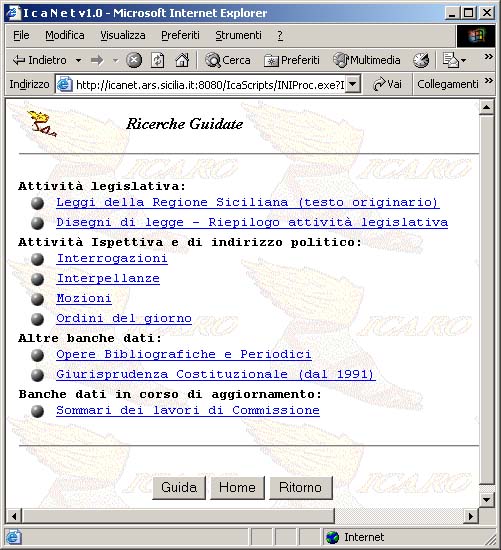Screen dimensions: 501x550
Task: Open the Cerca search tool
Action: coord(228,60)
